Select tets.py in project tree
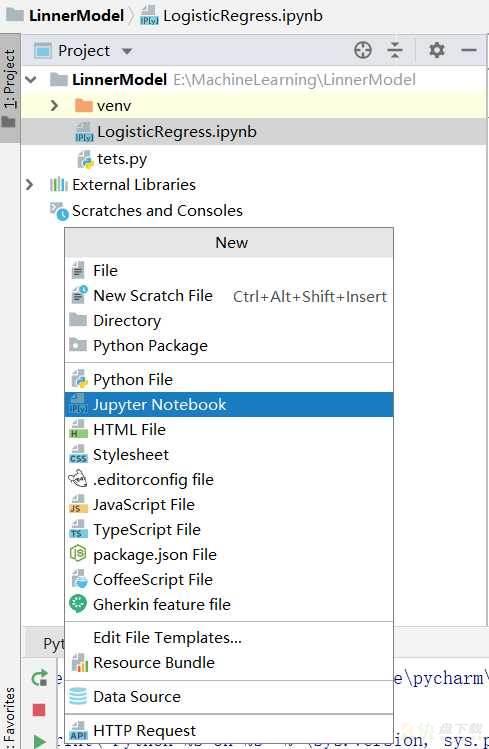 [254, 159]
